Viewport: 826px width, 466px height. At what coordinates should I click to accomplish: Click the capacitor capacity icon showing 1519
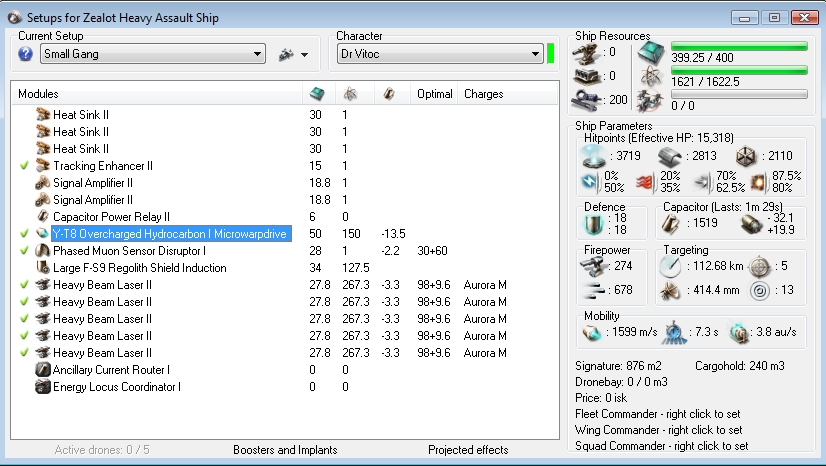[x=671, y=224]
